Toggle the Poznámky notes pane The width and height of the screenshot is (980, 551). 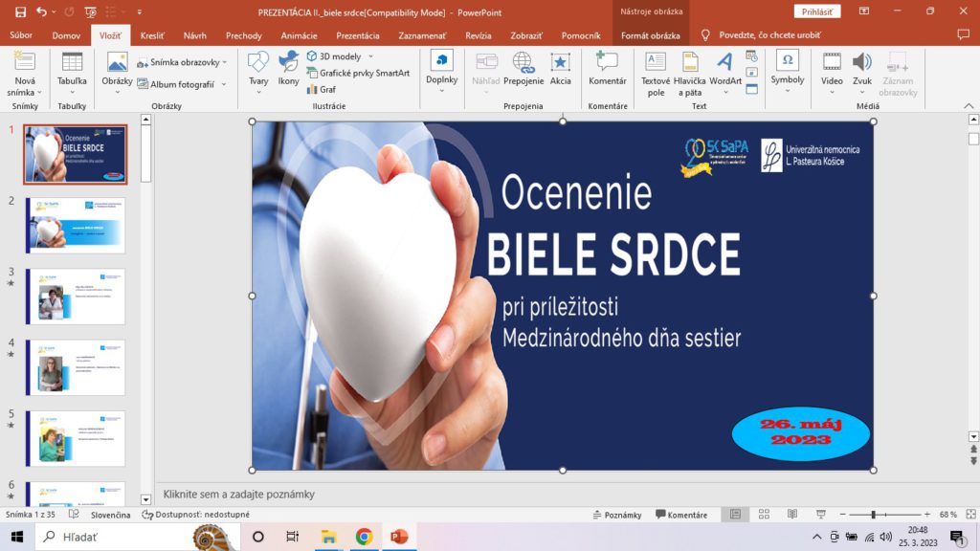coord(617,515)
